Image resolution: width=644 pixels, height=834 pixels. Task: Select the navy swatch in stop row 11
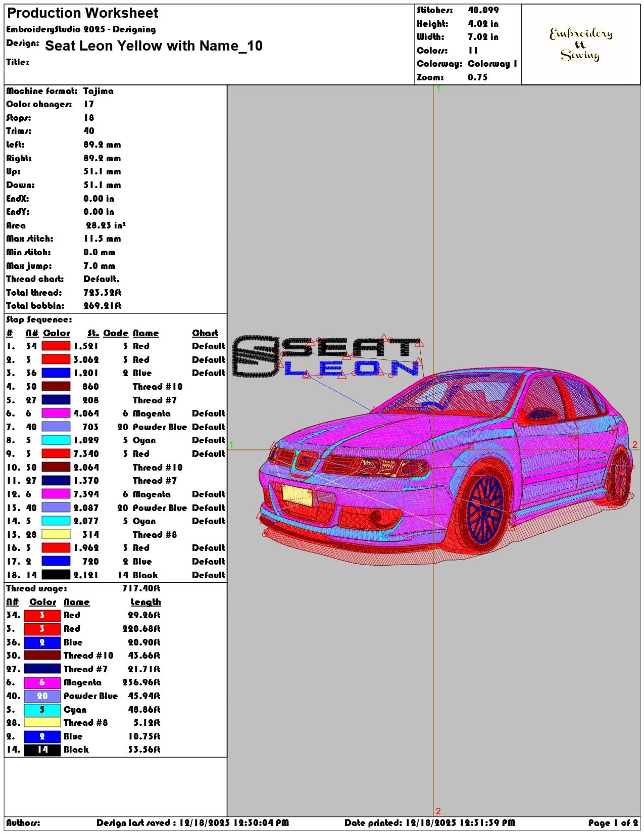[x=56, y=481]
